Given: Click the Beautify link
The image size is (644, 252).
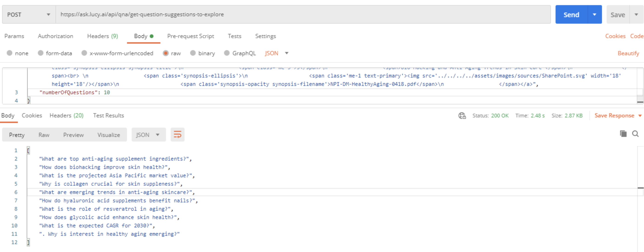Looking at the screenshot, I should (x=628, y=53).
